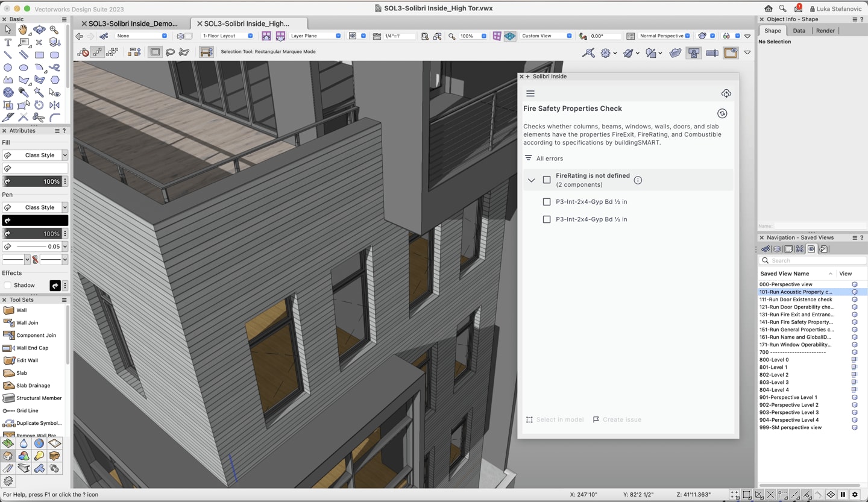Switch to the Render tab

[825, 31]
